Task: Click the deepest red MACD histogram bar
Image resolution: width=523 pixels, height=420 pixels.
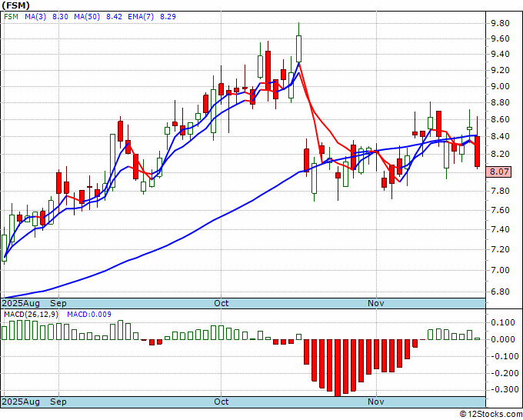Action: tap(338, 368)
